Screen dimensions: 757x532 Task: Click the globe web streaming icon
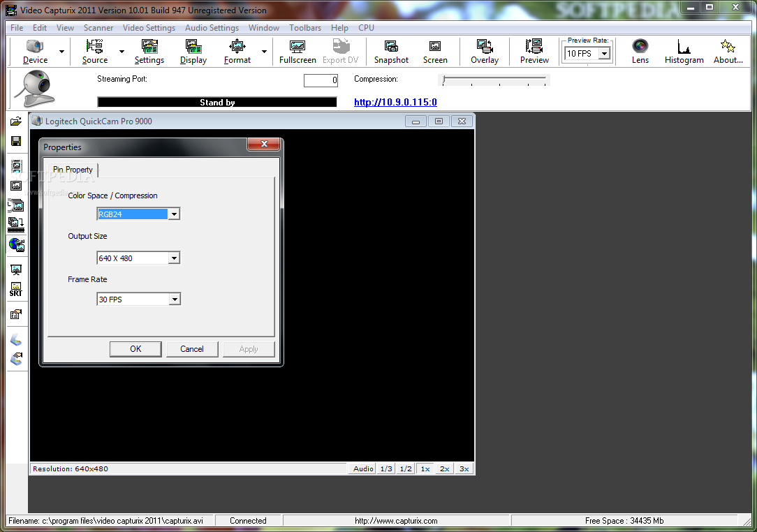[16, 245]
